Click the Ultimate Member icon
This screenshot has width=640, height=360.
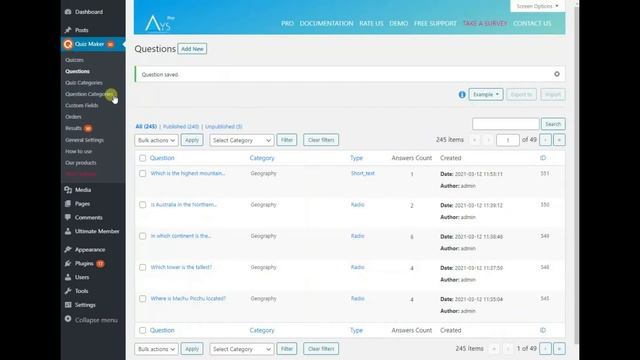tap(68, 231)
